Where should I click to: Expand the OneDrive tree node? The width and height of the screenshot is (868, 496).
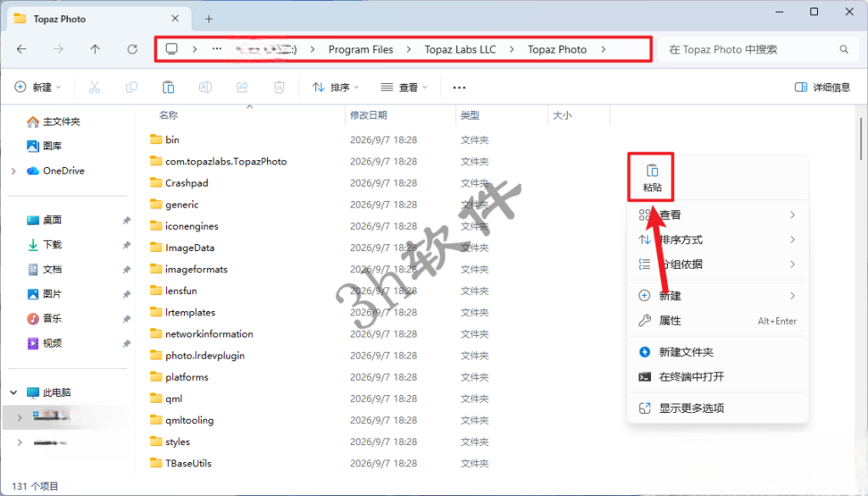(x=14, y=171)
